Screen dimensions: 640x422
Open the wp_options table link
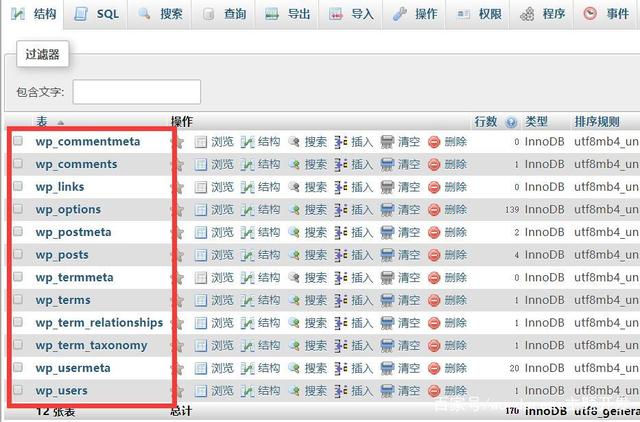click(x=68, y=210)
